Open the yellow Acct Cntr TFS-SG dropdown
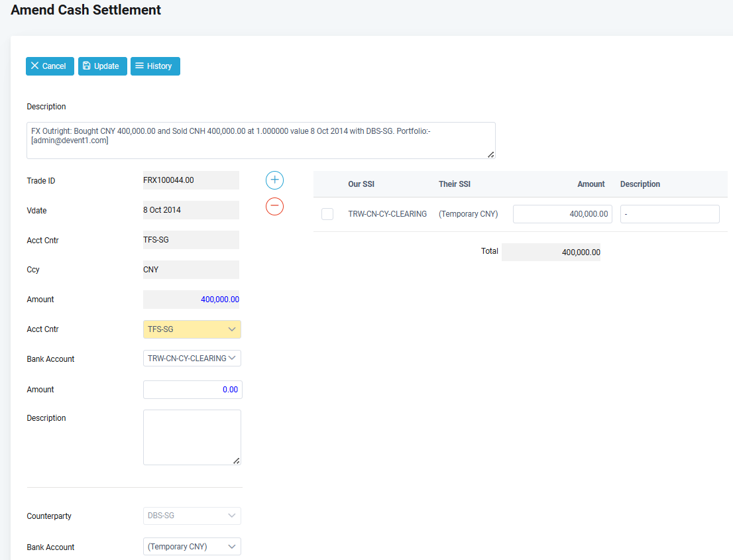This screenshot has height=560, width=733. pyautogui.click(x=192, y=329)
